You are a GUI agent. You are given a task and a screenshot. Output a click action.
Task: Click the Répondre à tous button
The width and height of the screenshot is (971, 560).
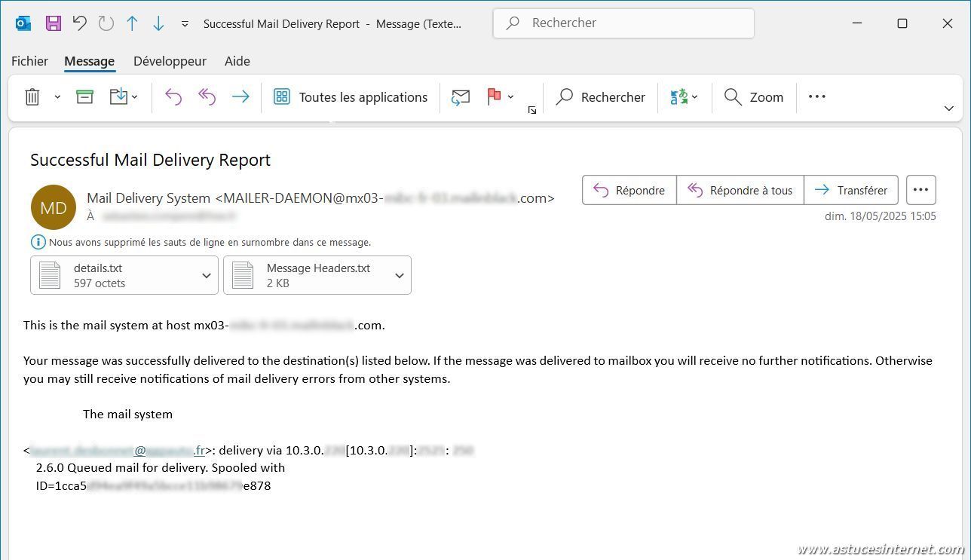pyautogui.click(x=740, y=191)
